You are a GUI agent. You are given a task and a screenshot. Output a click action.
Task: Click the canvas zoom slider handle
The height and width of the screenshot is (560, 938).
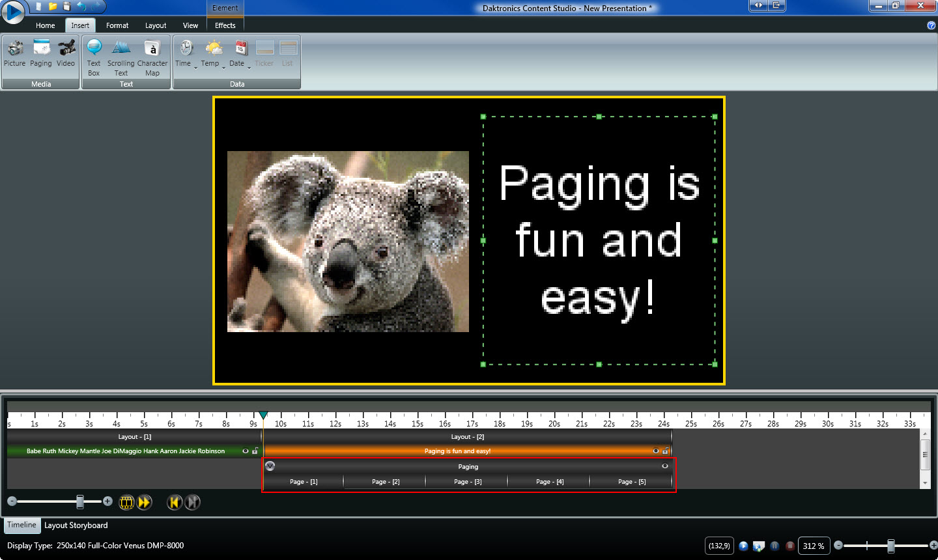890,546
